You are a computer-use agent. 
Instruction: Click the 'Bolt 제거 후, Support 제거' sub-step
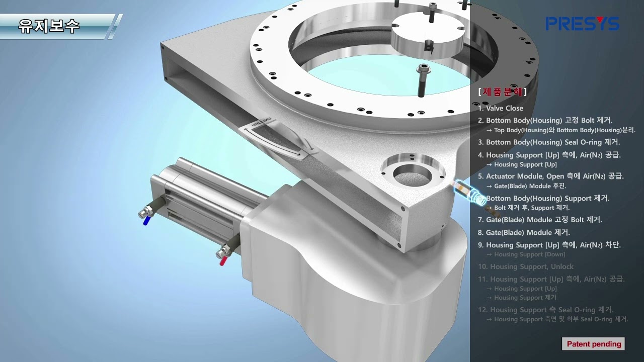pyautogui.click(x=528, y=208)
